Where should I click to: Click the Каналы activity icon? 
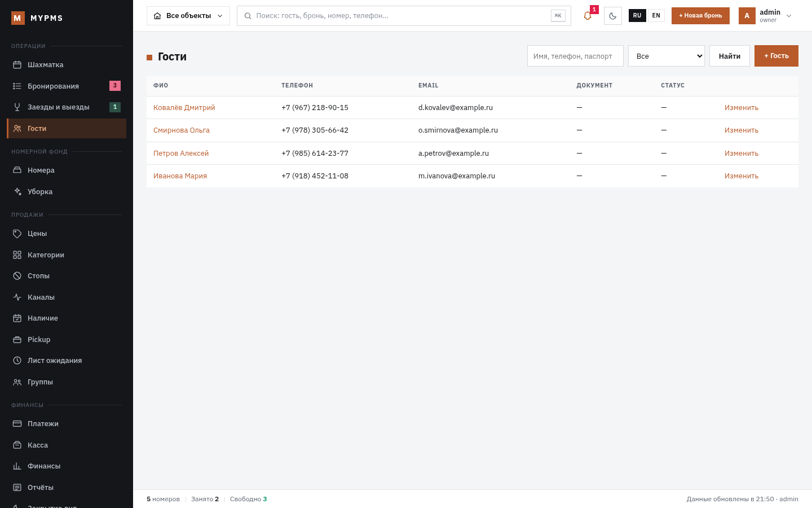17,297
